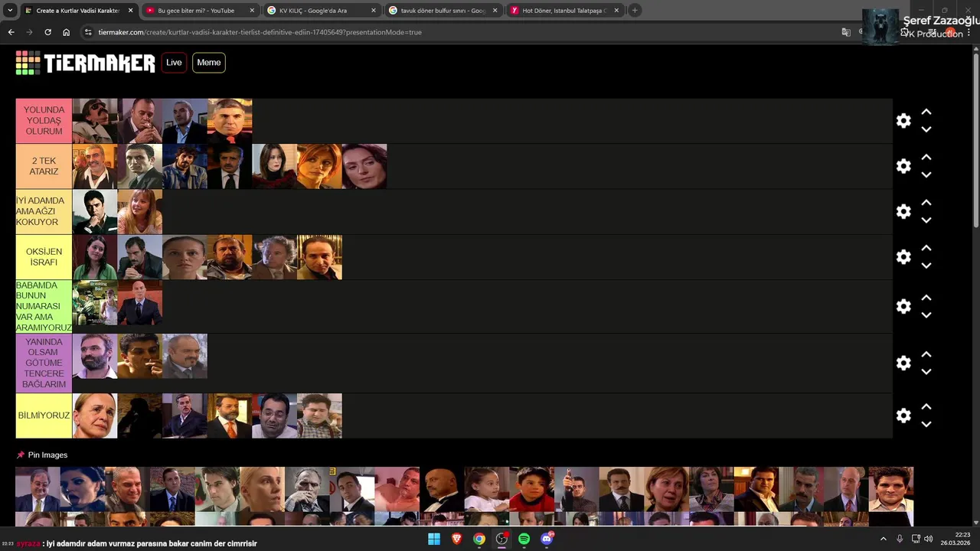Open Discord from taskbar

[547, 539]
